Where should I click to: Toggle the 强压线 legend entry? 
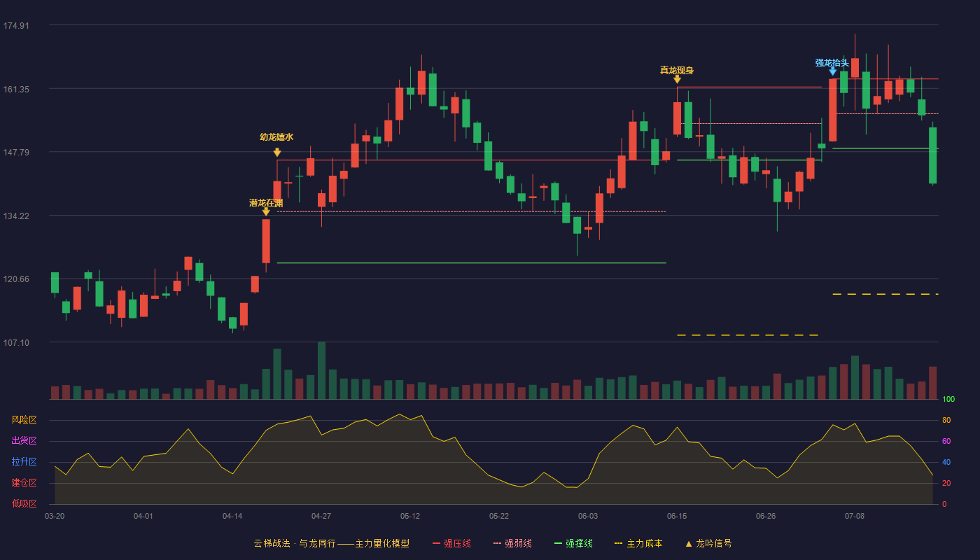click(451, 543)
